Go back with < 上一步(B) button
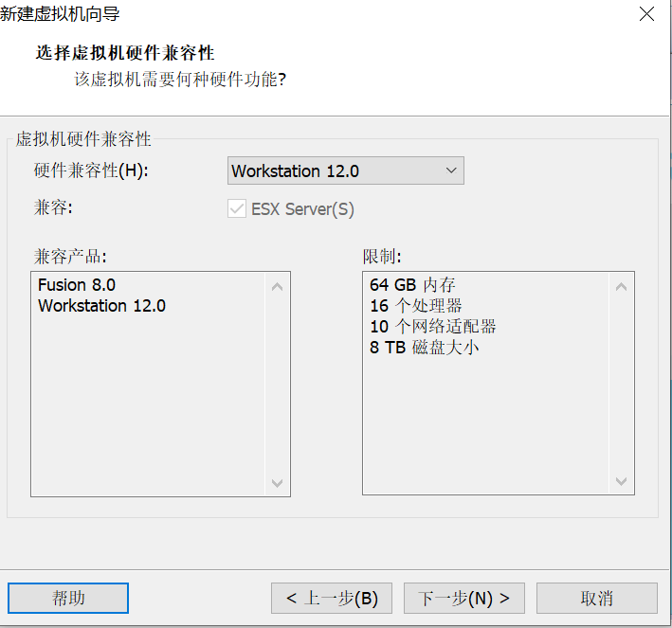 (x=332, y=599)
